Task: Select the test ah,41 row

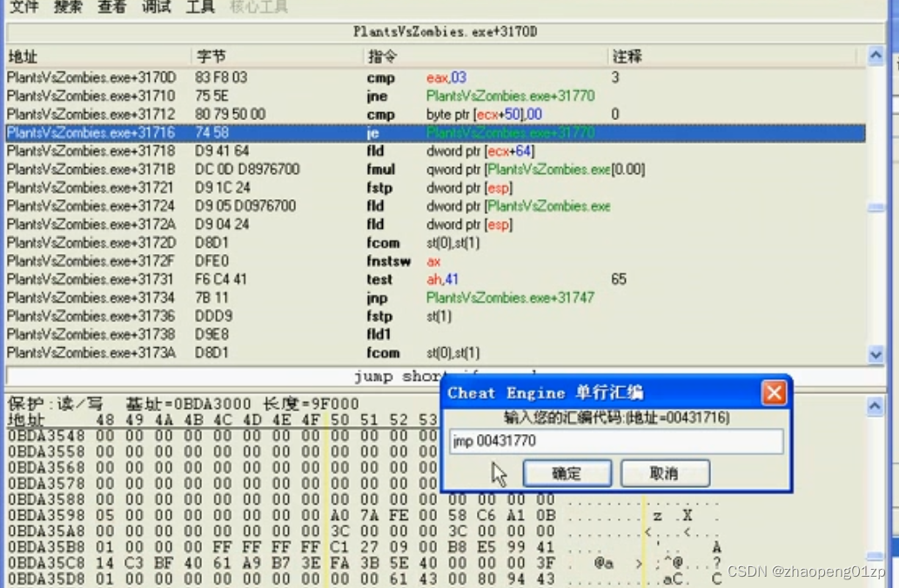Action: click(x=435, y=279)
